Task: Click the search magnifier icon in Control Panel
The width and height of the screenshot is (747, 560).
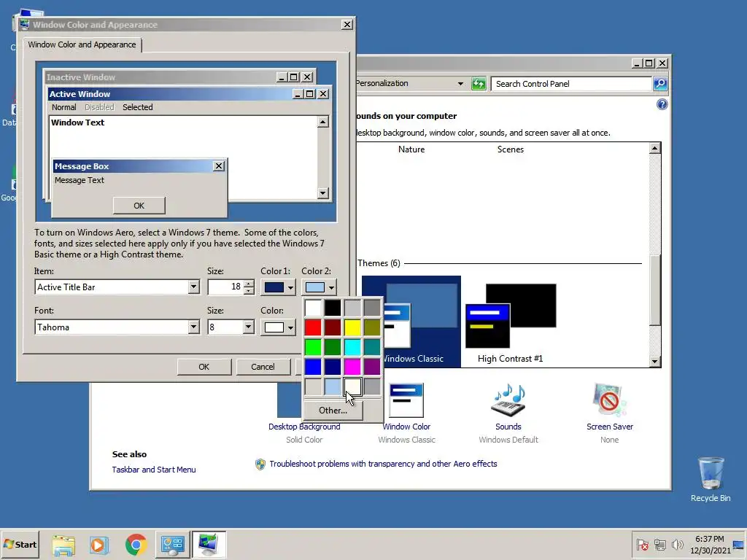Action: (659, 84)
